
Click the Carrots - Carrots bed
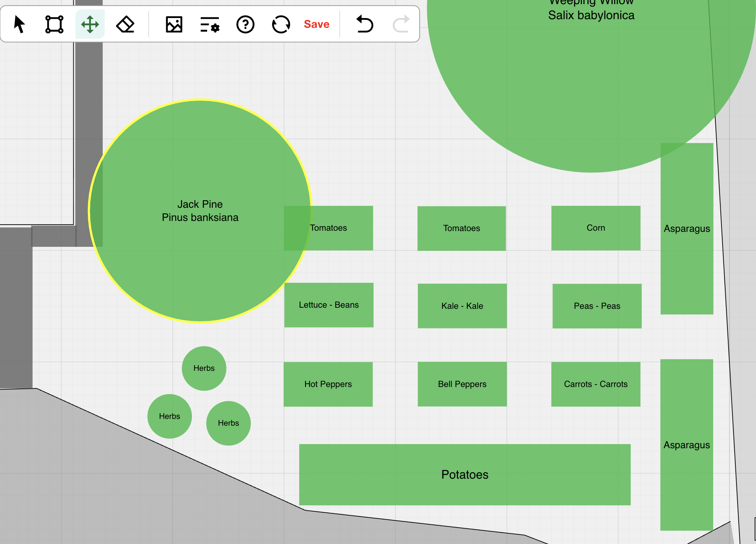(x=596, y=384)
